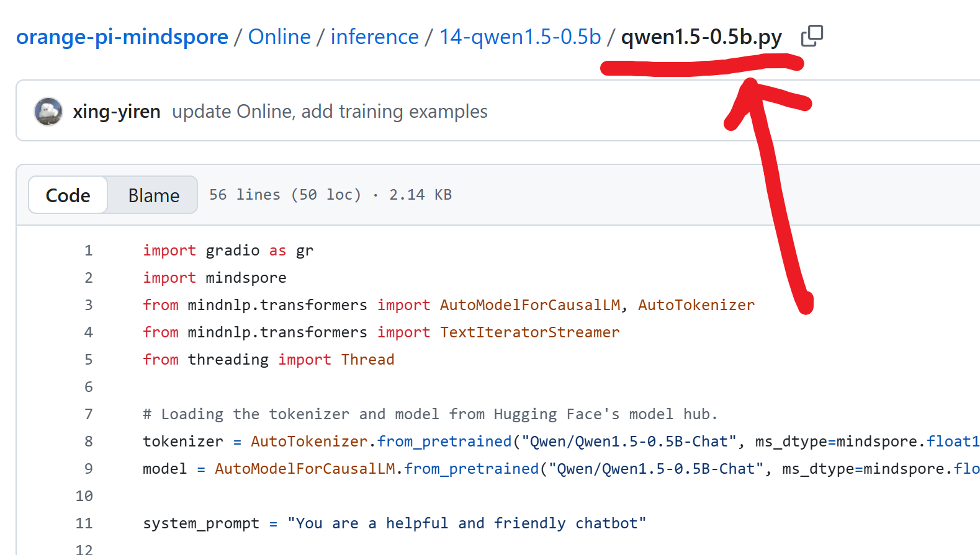Click the 'model' variable on line 9

[x=164, y=469]
